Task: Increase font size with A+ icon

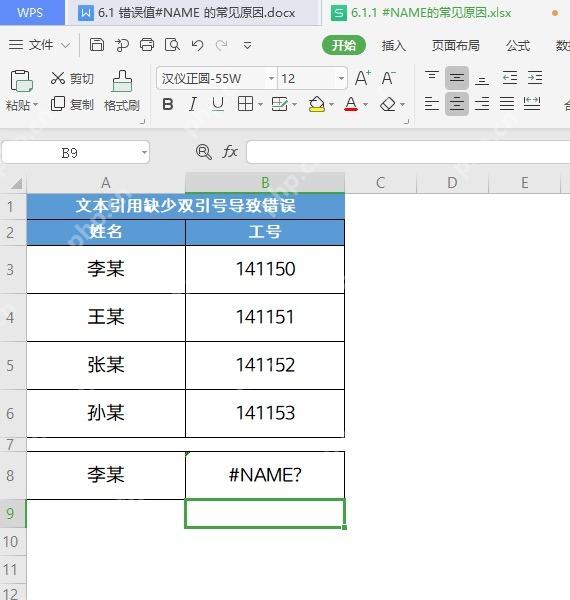Action: pyautogui.click(x=362, y=78)
